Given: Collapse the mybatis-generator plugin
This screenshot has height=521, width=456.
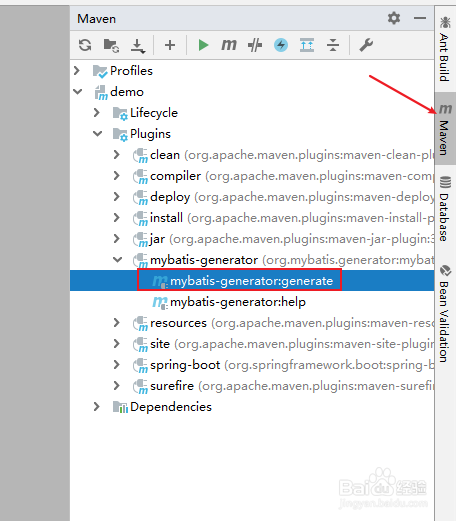Looking at the screenshot, I should 117,259.
